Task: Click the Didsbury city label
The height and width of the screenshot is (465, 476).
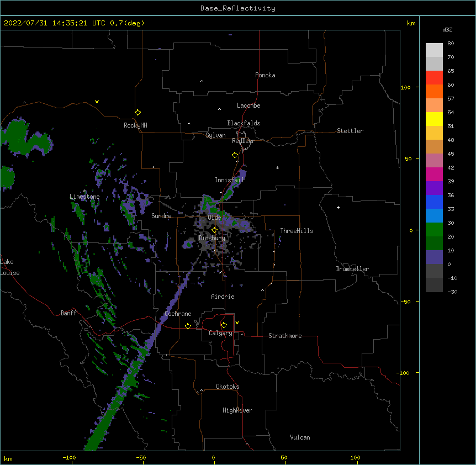Action: pos(211,238)
